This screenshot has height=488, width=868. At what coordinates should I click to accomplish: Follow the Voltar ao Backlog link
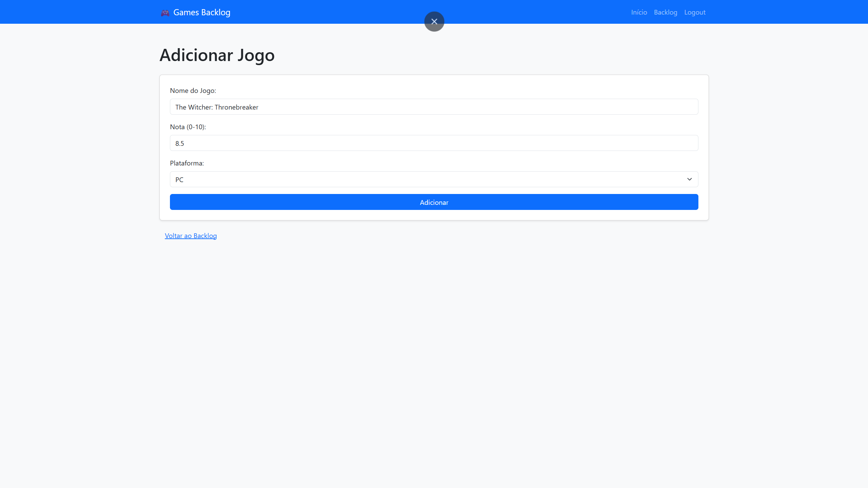tap(191, 236)
